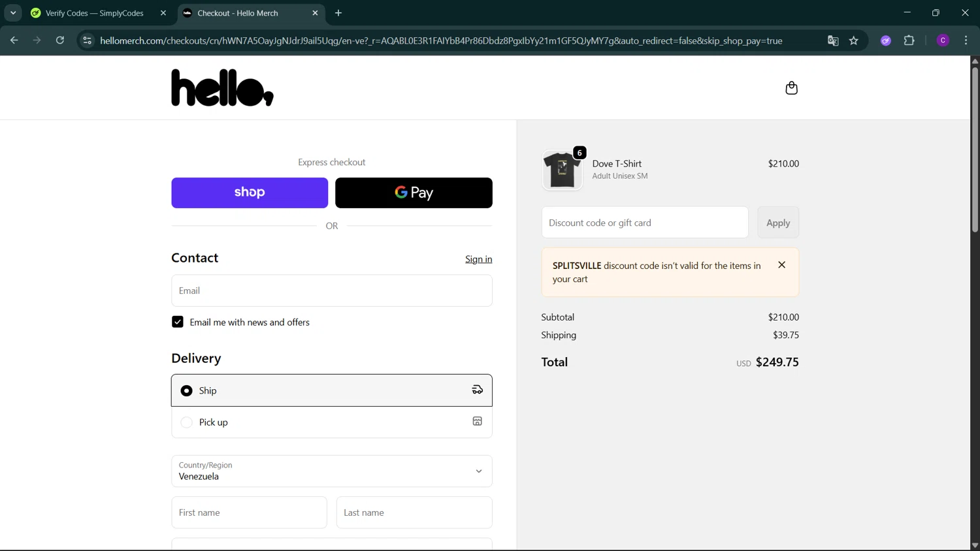Toggle Email me with news and offers
980x551 pixels.
click(x=178, y=322)
